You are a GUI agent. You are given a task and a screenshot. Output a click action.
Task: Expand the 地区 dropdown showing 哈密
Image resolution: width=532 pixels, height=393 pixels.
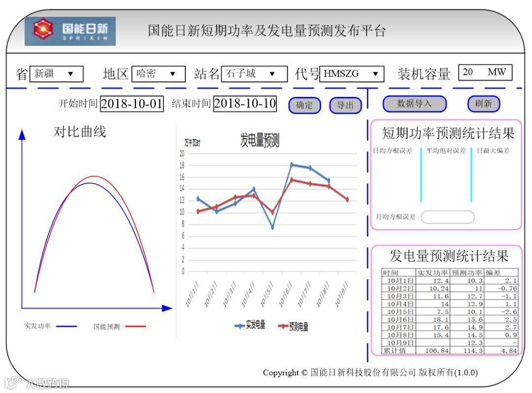(159, 74)
